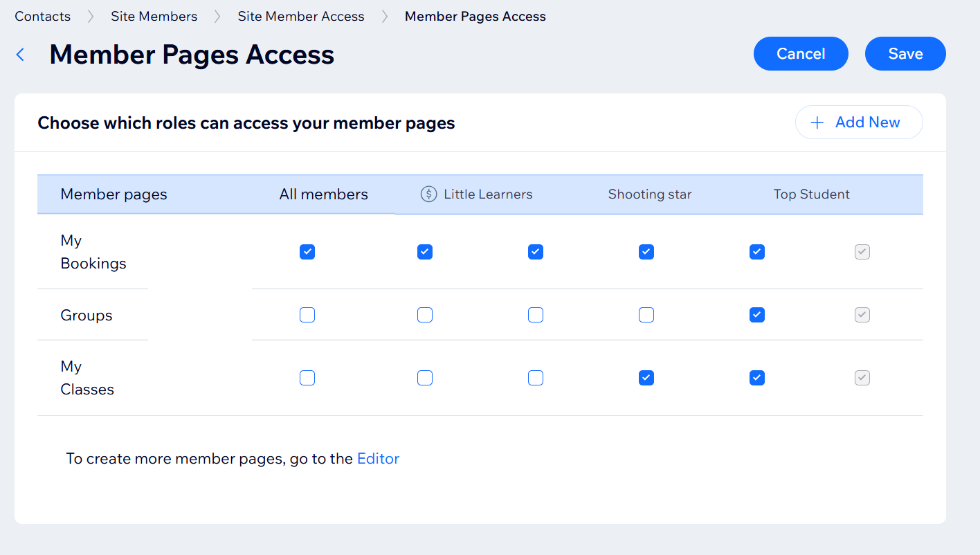980x555 pixels.
Task: Select the Shooting star column header
Action: tap(649, 194)
